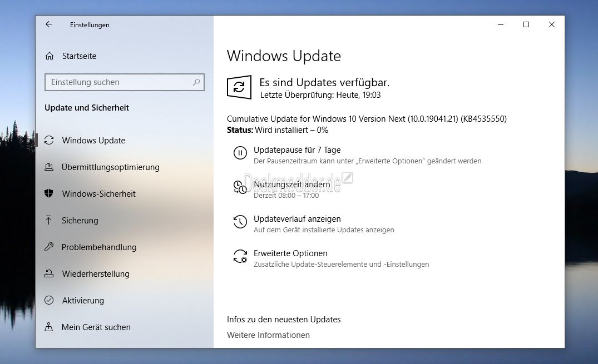
Task: Go back with the arrow icon
Action: (x=49, y=24)
